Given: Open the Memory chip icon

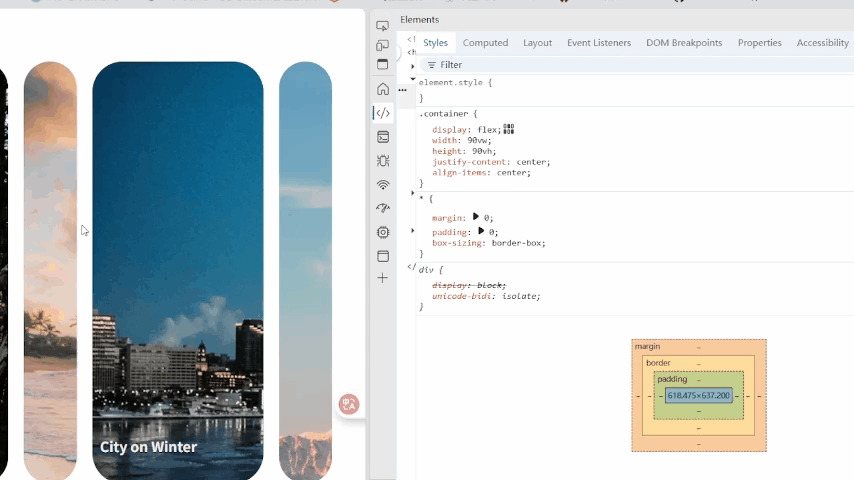Looking at the screenshot, I should (x=383, y=232).
